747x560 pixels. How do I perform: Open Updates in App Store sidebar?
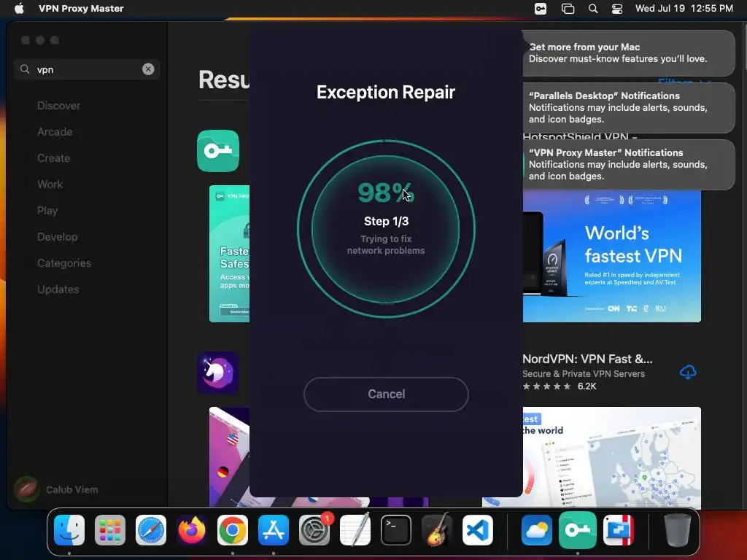point(58,289)
